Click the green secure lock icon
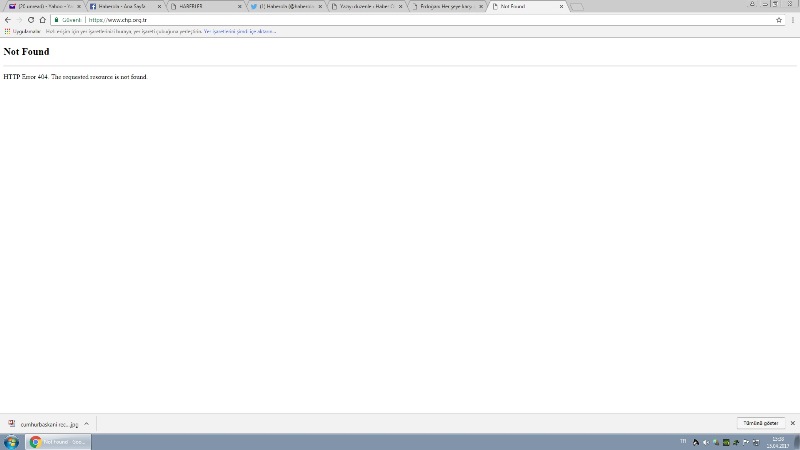The image size is (800, 450). pyautogui.click(x=57, y=20)
